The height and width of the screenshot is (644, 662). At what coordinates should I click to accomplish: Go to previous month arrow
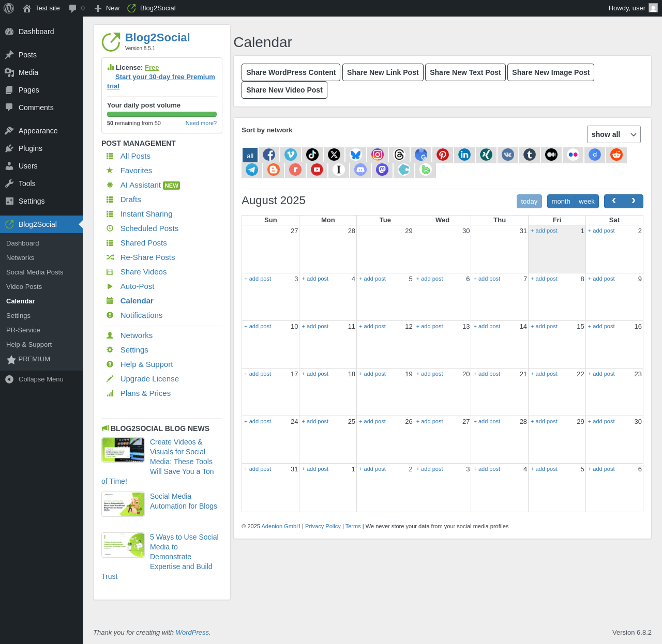(x=614, y=201)
